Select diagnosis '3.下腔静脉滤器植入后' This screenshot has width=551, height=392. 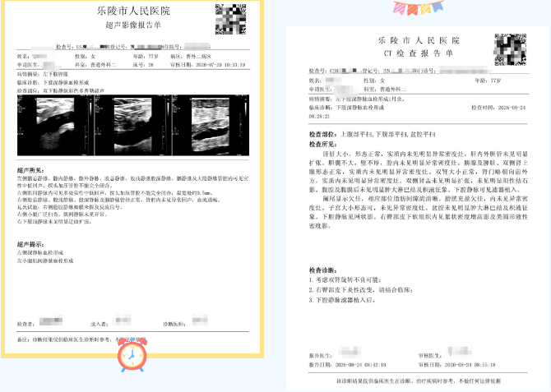pos(342,300)
